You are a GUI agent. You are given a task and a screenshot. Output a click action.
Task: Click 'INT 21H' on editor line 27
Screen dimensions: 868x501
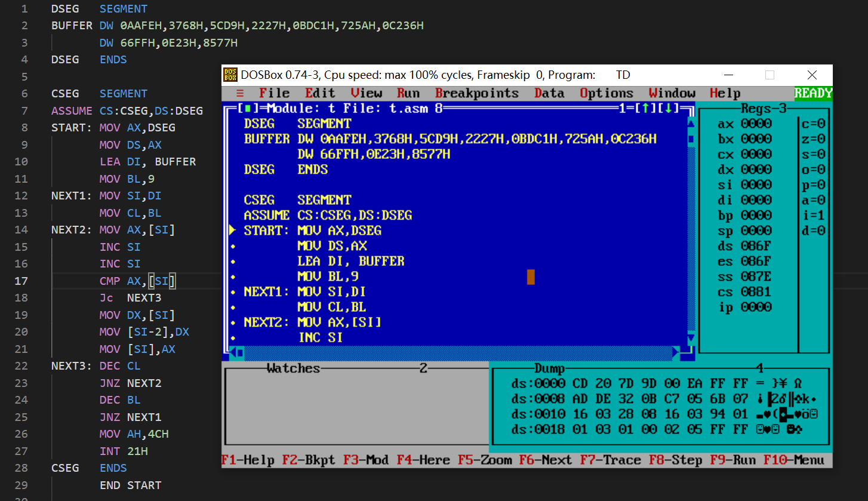click(x=124, y=451)
